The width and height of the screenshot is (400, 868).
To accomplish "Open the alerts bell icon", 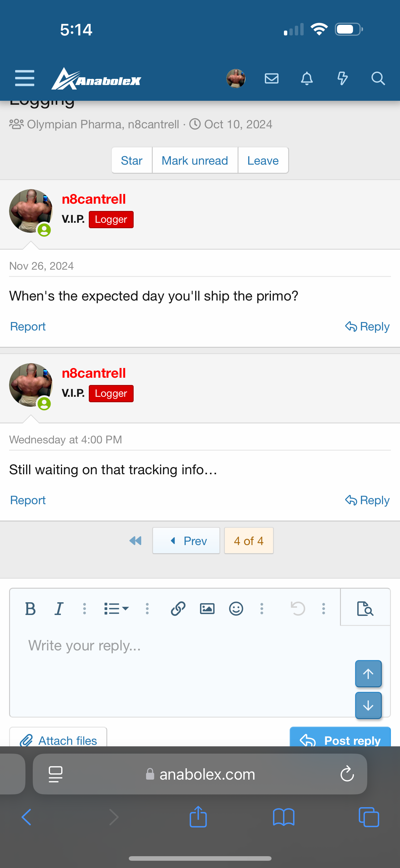I will pos(307,78).
